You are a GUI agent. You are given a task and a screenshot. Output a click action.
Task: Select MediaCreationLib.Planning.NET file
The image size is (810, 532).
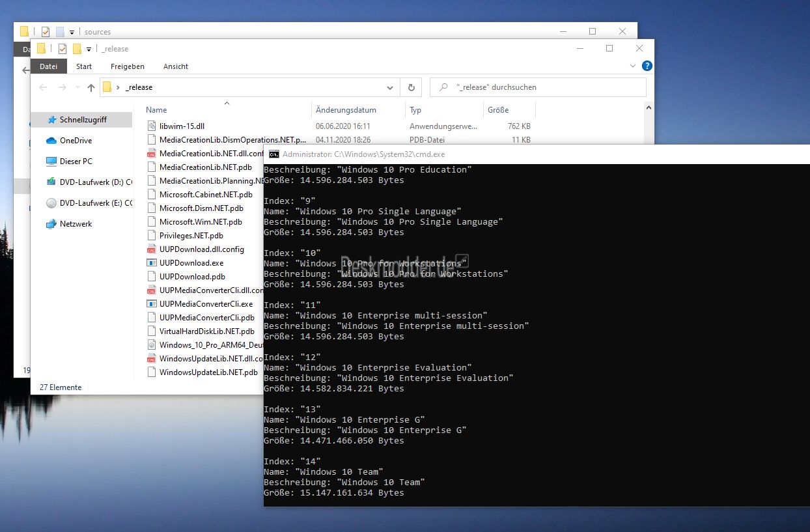point(211,181)
